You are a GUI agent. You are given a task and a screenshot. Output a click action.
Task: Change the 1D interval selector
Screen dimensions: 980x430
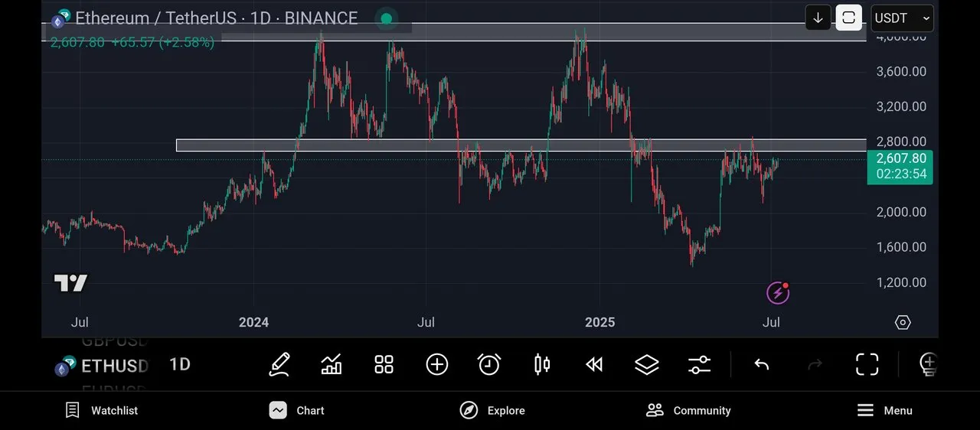pyautogui.click(x=180, y=364)
